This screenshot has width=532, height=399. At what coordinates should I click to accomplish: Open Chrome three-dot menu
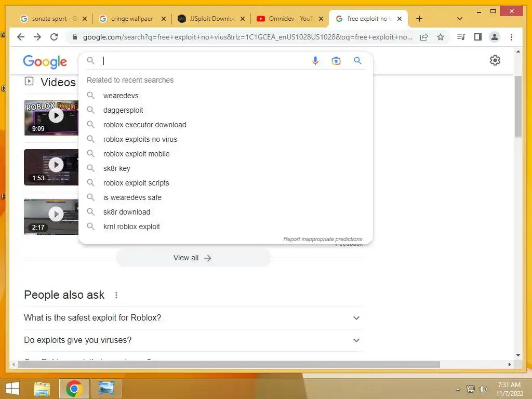[x=511, y=37]
